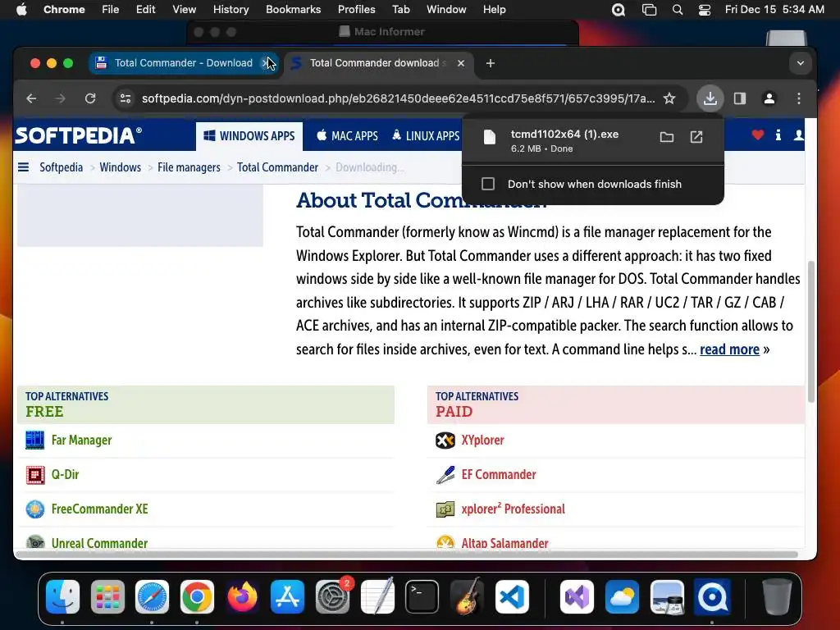Screen dimensions: 840x630
Task: Select the Mac Apps tab on Softpedia
Action: pos(347,136)
